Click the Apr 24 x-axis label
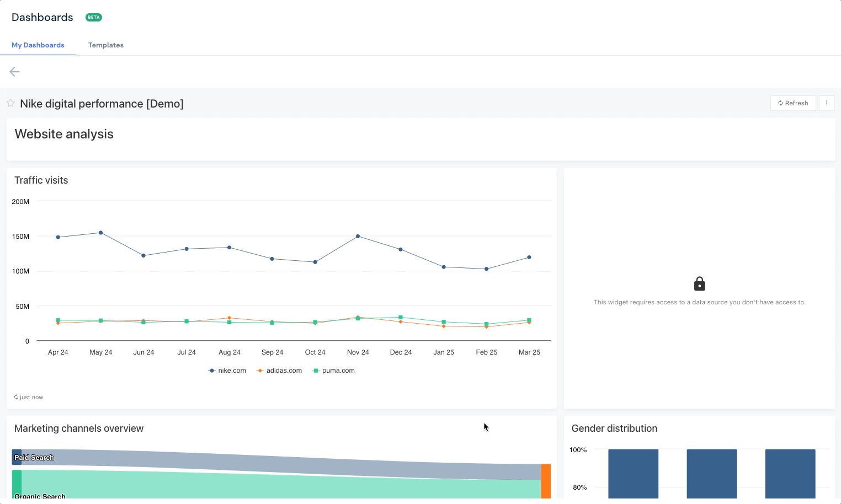 pos(58,352)
